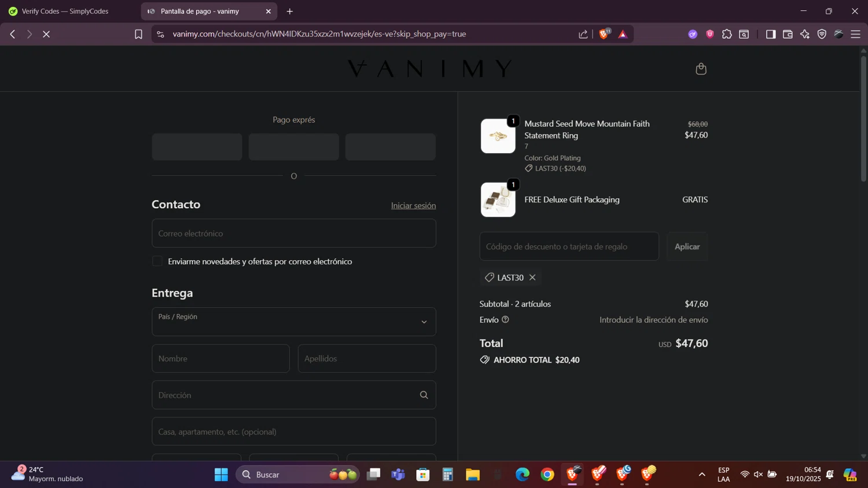Click the volume muted tray icon

(758, 475)
